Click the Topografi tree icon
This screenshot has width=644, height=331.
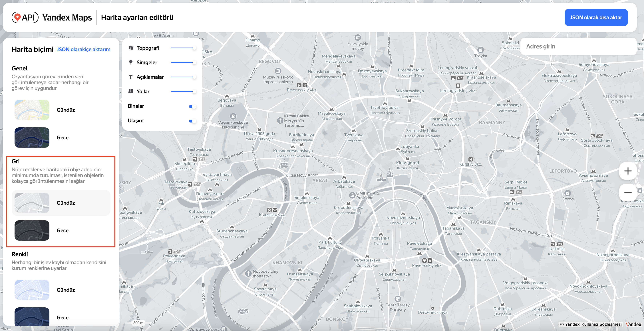pos(131,48)
